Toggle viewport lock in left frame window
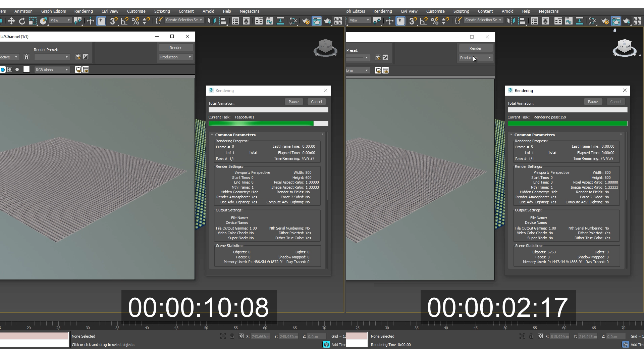644x349 pixels. pos(26,57)
